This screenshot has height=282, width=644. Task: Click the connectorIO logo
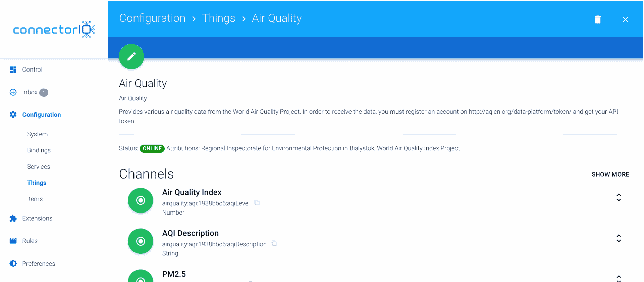[54, 29]
